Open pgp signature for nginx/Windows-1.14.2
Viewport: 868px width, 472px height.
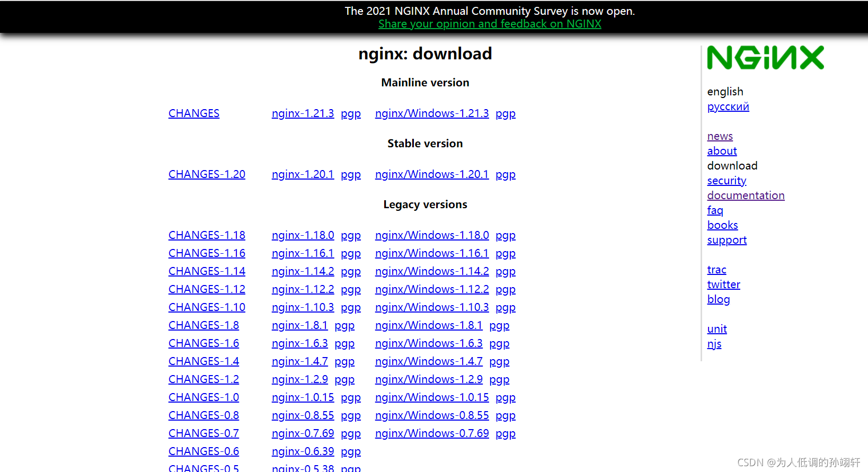point(506,272)
